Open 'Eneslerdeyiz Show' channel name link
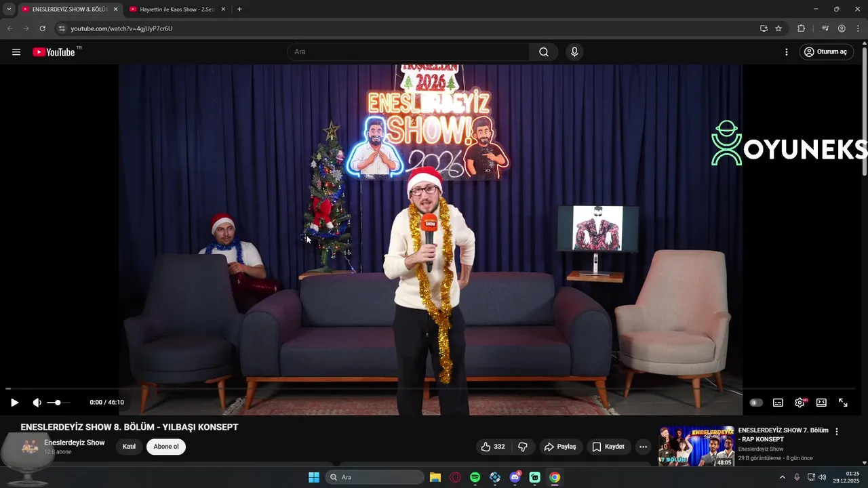The image size is (868, 488). pyautogui.click(x=75, y=443)
